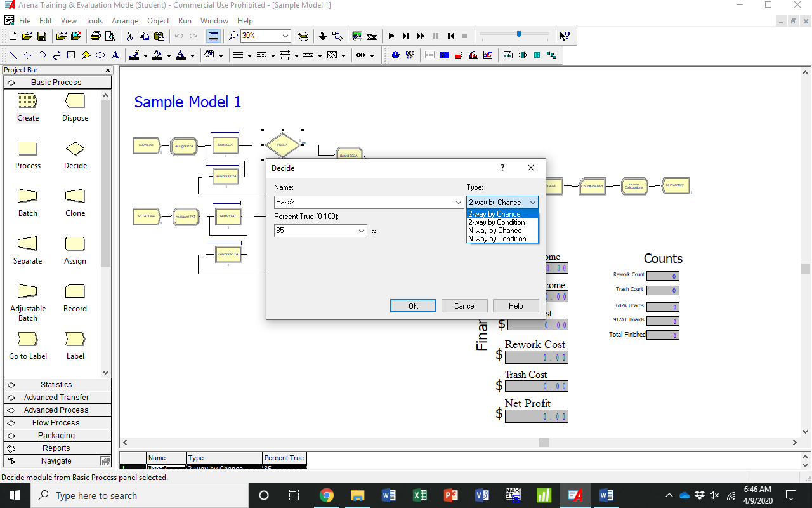This screenshot has width=812, height=508.
Task: Open the Name combo box arrow
Action: (x=459, y=203)
